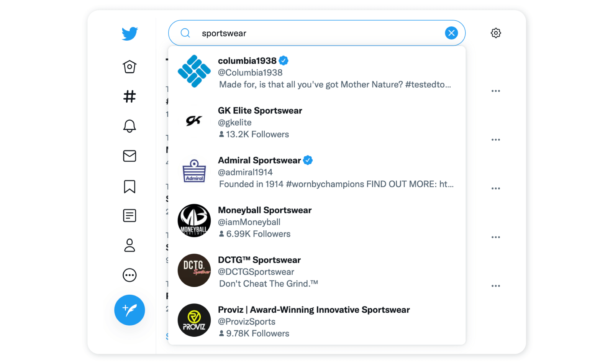Open search settings via the gear icon
Screen dimensions: 613x364
496,33
